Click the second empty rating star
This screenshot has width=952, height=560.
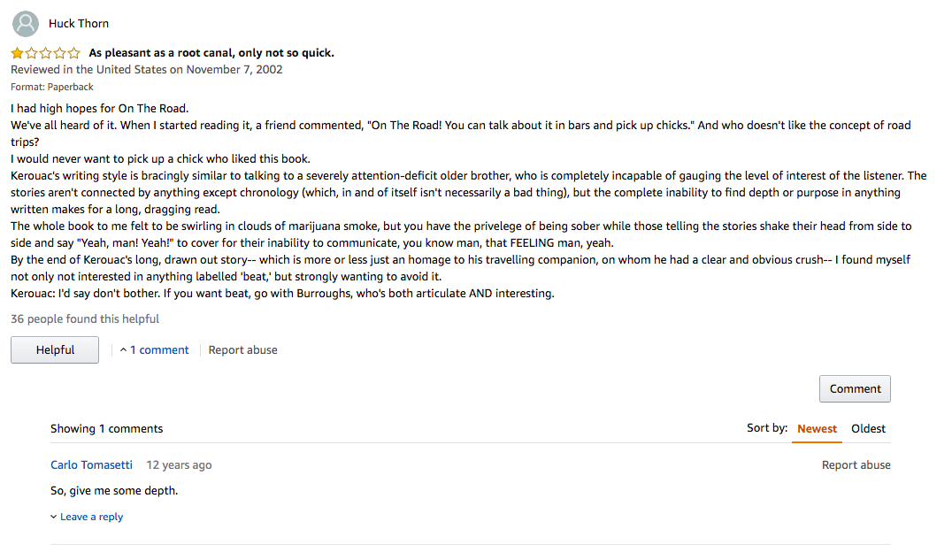32,53
